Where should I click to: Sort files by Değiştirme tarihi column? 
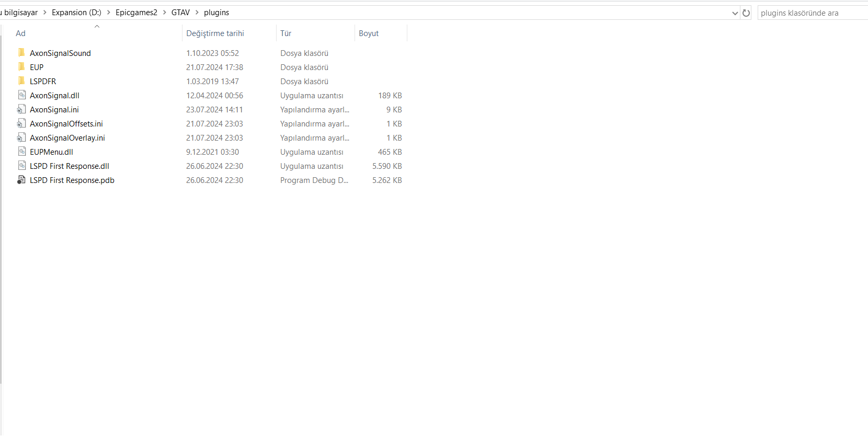pyautogui.click(x=215, y=33)
